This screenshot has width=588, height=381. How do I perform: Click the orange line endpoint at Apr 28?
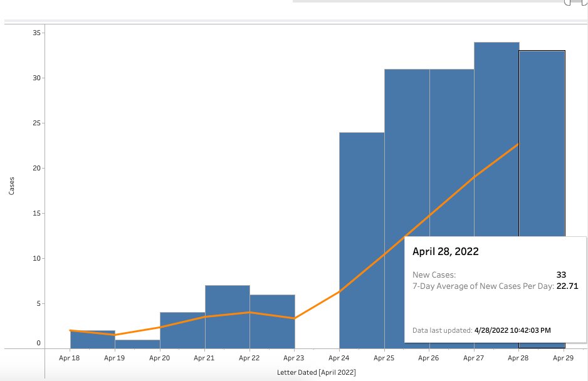pos(518,144)
